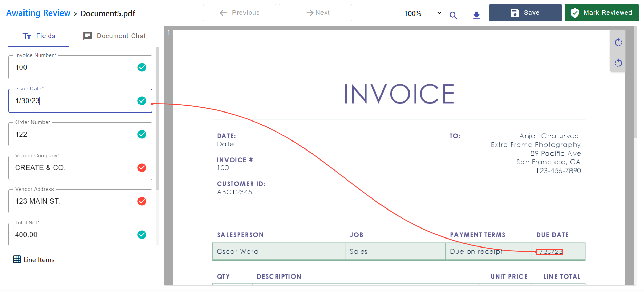
Task: Open the Awaiting Review breadcrumb link
Action: [38, 13]
